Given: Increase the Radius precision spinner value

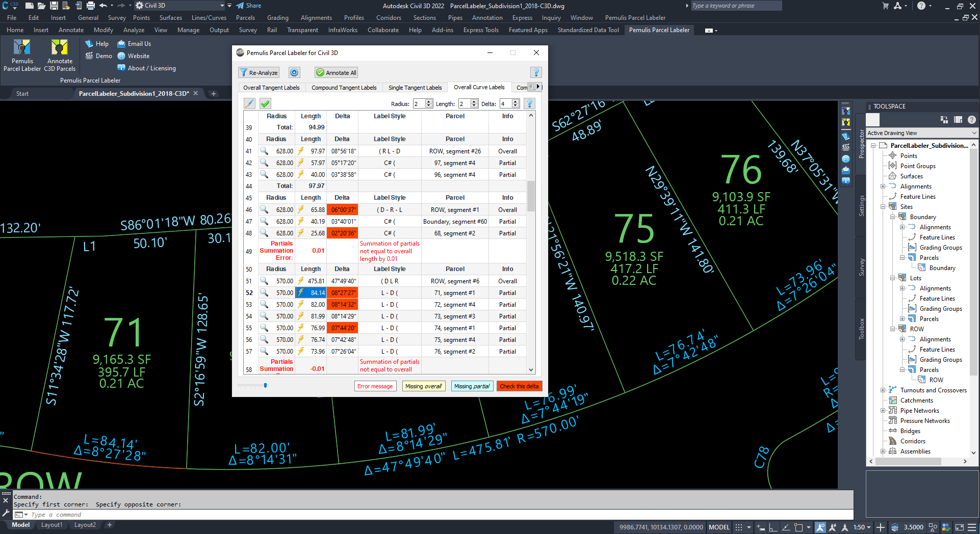Looking at the screenshot, I should [429, 101].
